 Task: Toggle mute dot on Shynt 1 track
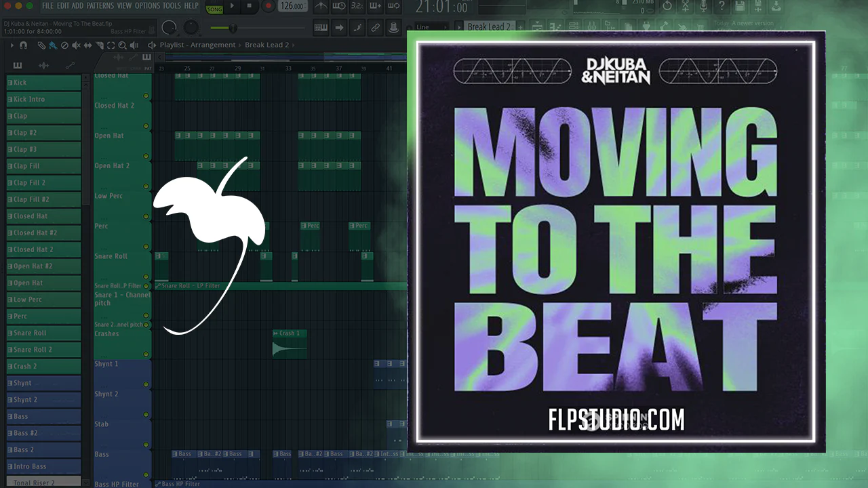tap(146, 385)
